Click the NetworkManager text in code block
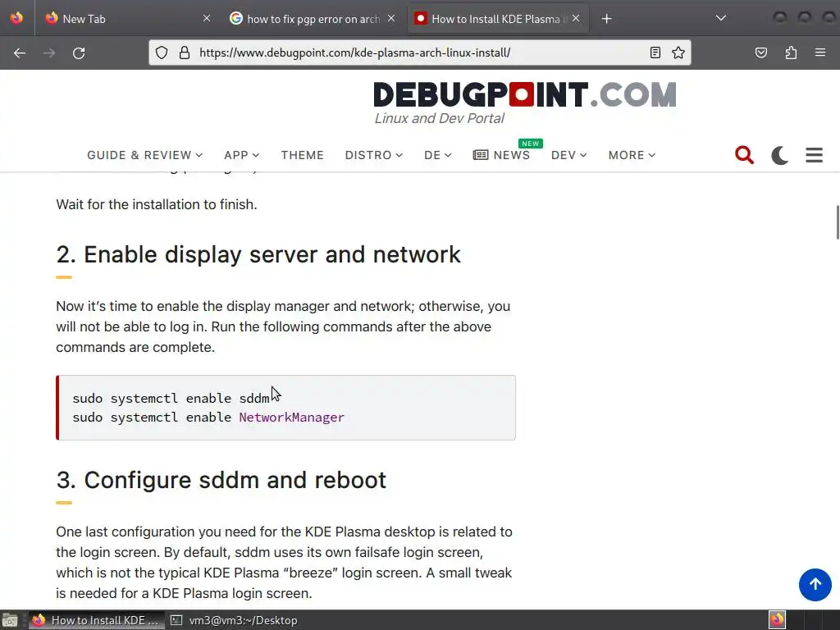The height and width of the screenshot is (630, 840). pyautogui.click(x=291, y=417)
